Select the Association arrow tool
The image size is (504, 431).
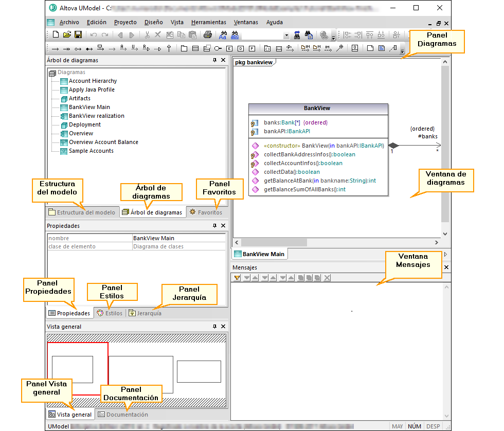tap(56, 49)
